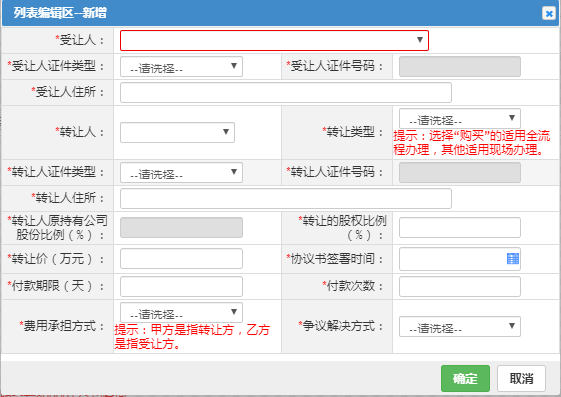This screenshot has height=397, width=561.
Task: Open the 受让人 dropdown
Action: pyautogui.click(x=274, y=40)
